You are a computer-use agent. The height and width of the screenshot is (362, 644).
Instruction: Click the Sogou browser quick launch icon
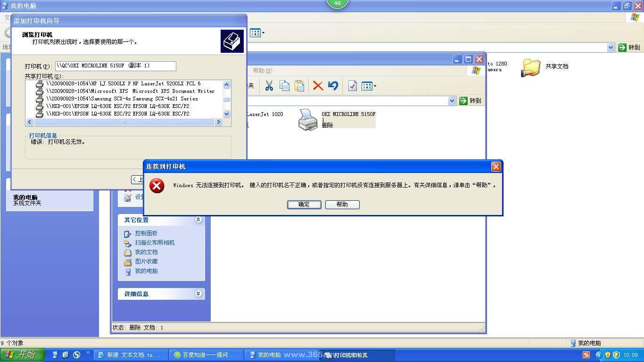(x=76, y=355)
